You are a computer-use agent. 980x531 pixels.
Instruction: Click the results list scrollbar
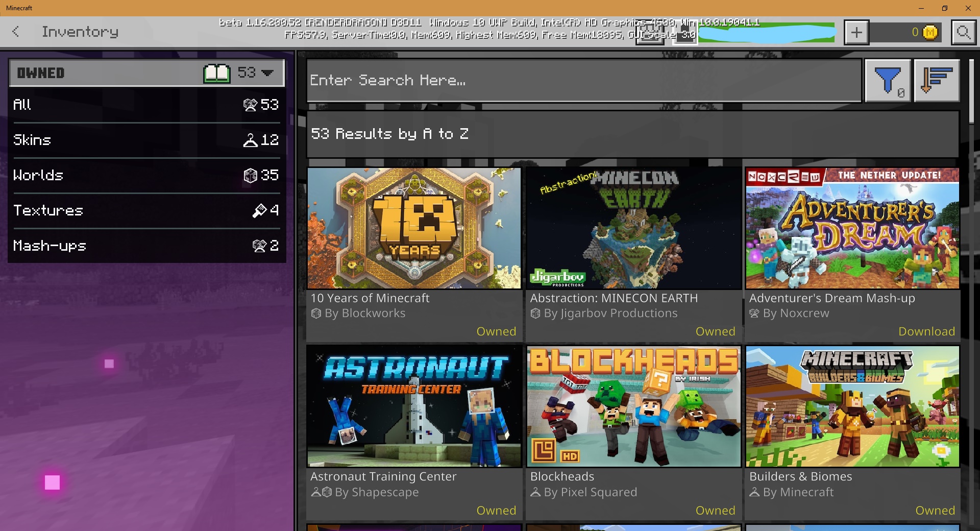click(x=971, y=92)
